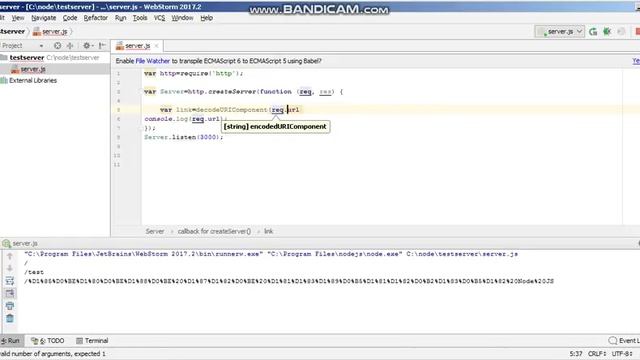640x360 pixels.
Task: Click server.js in the navigation breadcrumb
Action: 50,31
